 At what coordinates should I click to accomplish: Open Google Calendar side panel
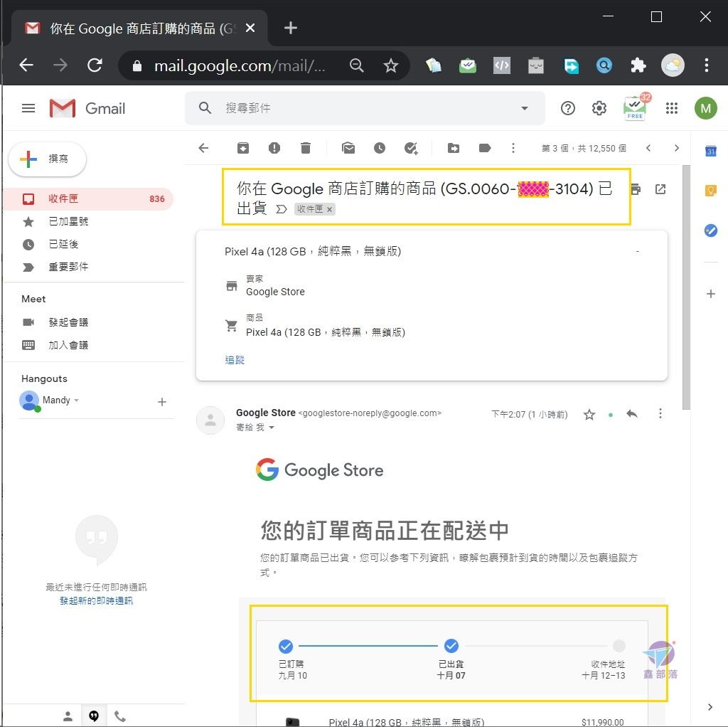[710, 151]
